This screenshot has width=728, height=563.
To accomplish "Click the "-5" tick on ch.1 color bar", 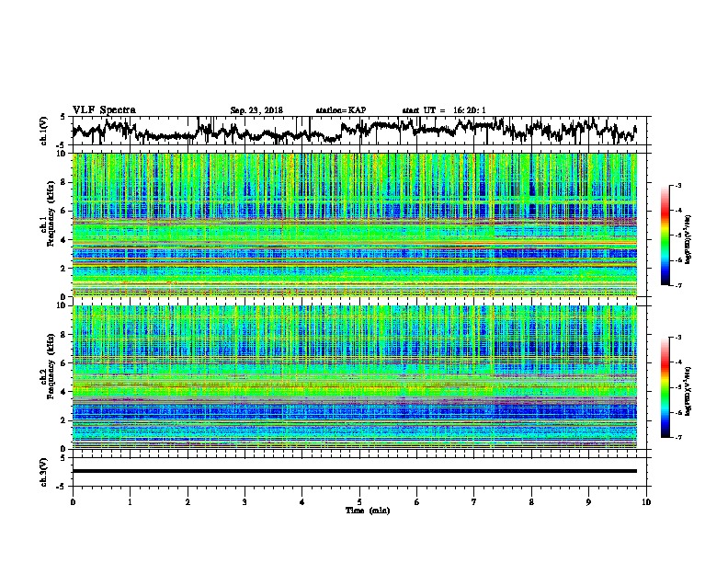I will coord(677,236).
